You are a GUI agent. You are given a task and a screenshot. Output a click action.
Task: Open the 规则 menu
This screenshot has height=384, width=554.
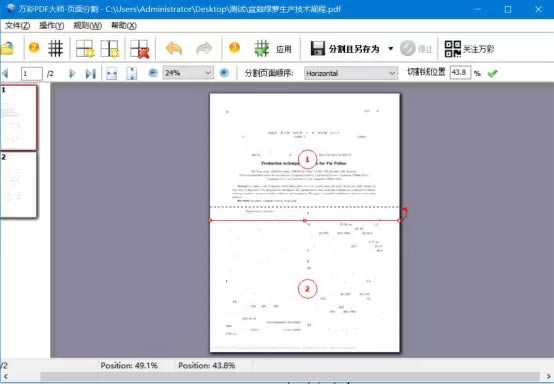(87, 25)
